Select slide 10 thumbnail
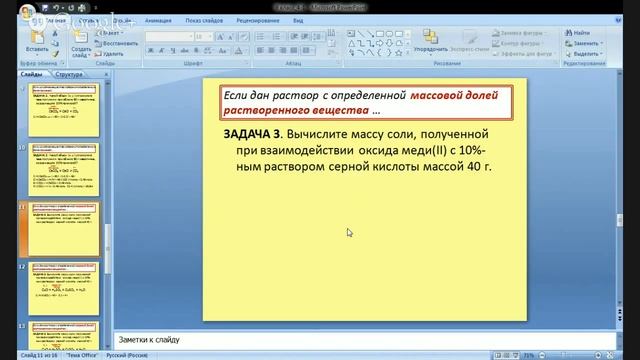 [x=63, y=169]
